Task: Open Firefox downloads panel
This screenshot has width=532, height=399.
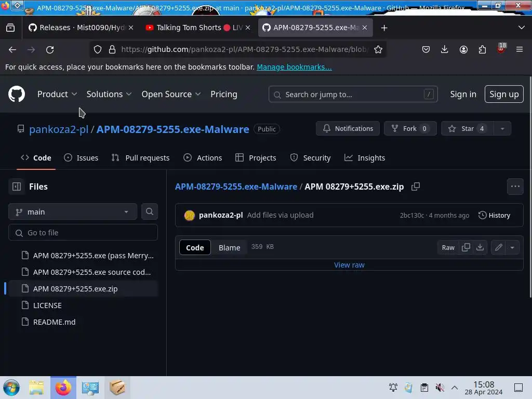Action: (445, 49)
